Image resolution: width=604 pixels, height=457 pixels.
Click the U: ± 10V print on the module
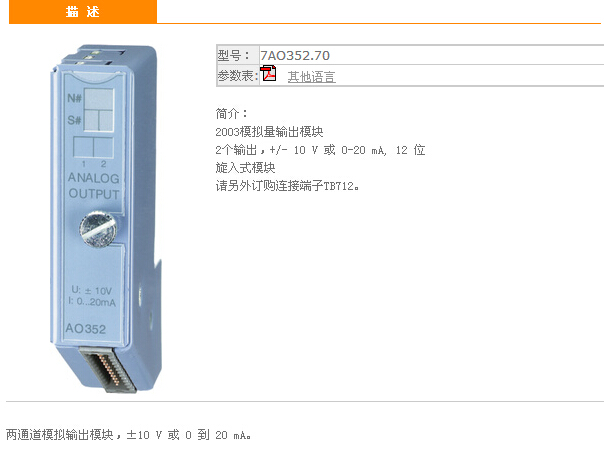[92, 290]
